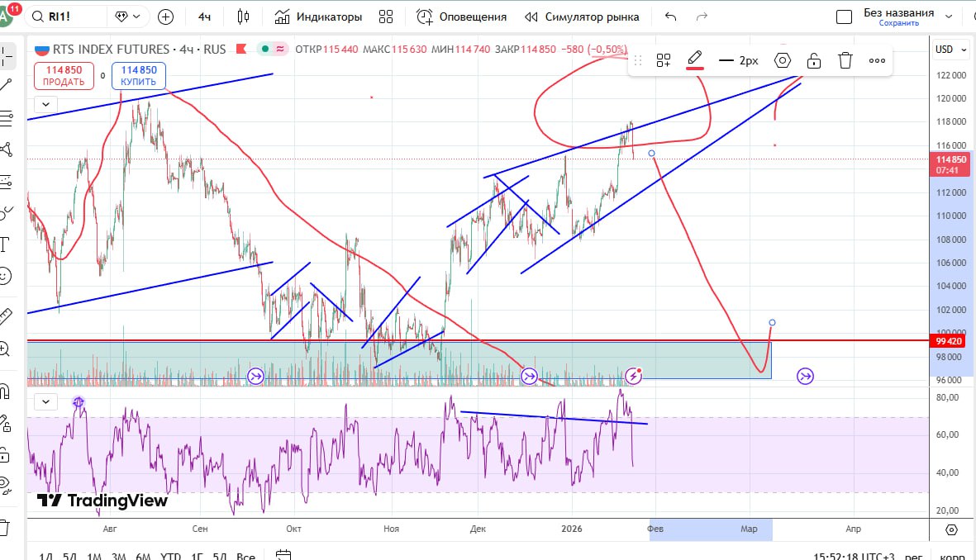Open the lightning event marker near January
The image size is (976, 560).
633,376
